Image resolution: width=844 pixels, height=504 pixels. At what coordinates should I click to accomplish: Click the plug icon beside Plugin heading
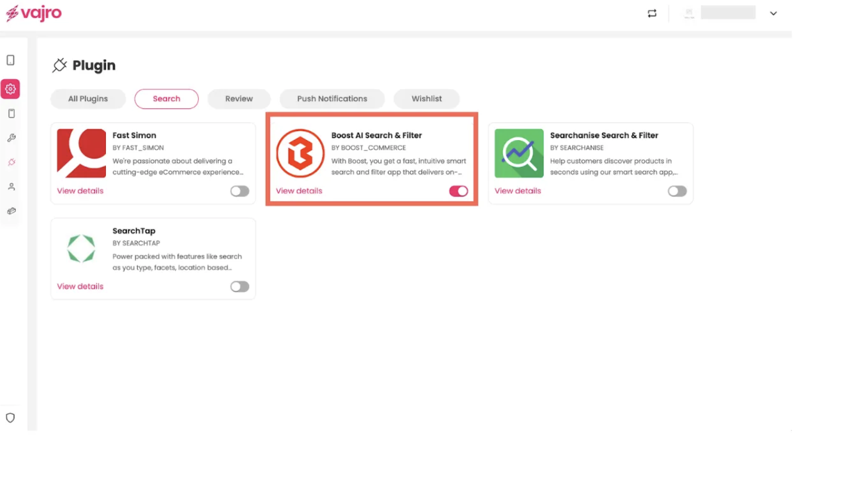pos(59,65)
